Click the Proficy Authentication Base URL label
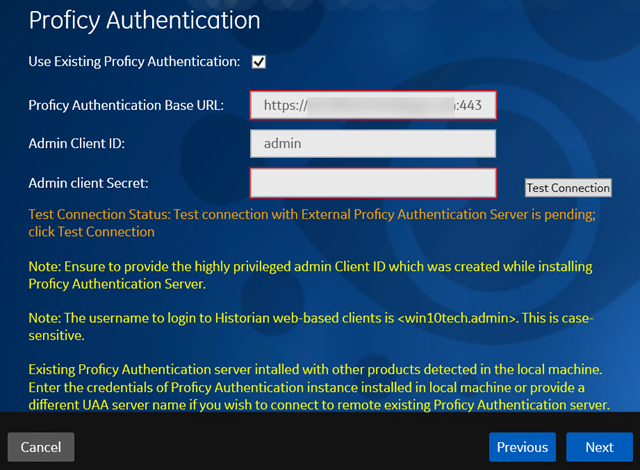The image size is (640, 470). (x=126, y=105)
